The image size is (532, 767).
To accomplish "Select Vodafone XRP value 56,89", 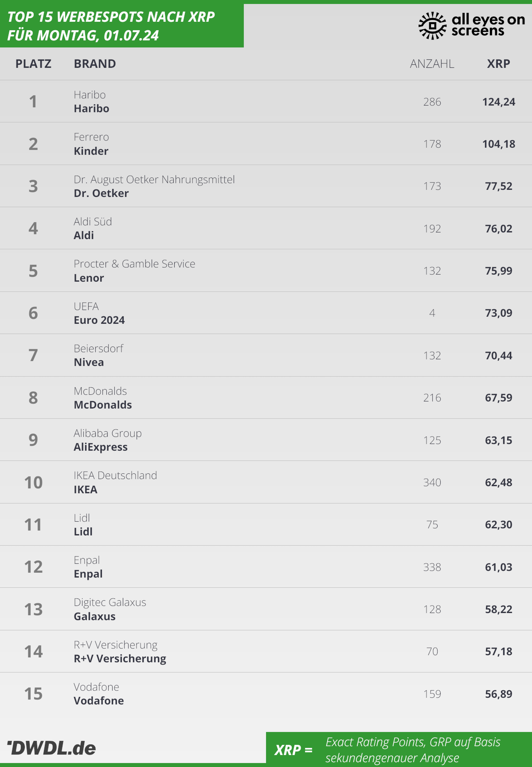I will [x=498, y=694].
